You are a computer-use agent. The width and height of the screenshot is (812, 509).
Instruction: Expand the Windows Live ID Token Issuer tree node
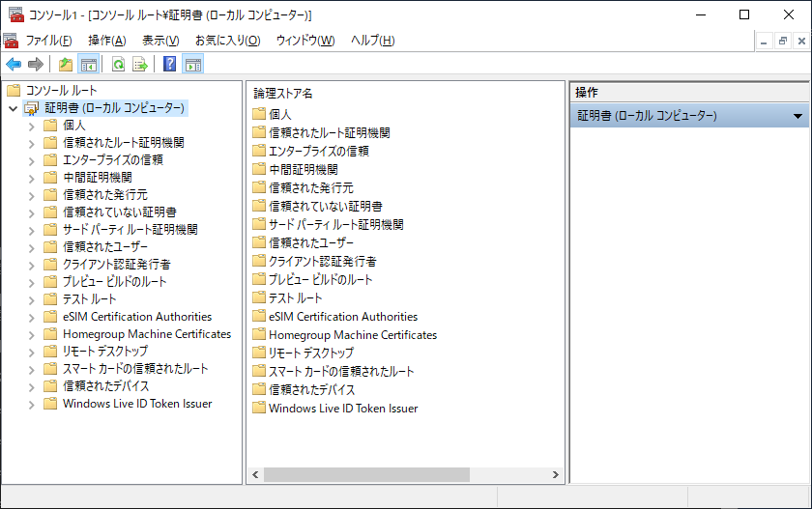32,405
